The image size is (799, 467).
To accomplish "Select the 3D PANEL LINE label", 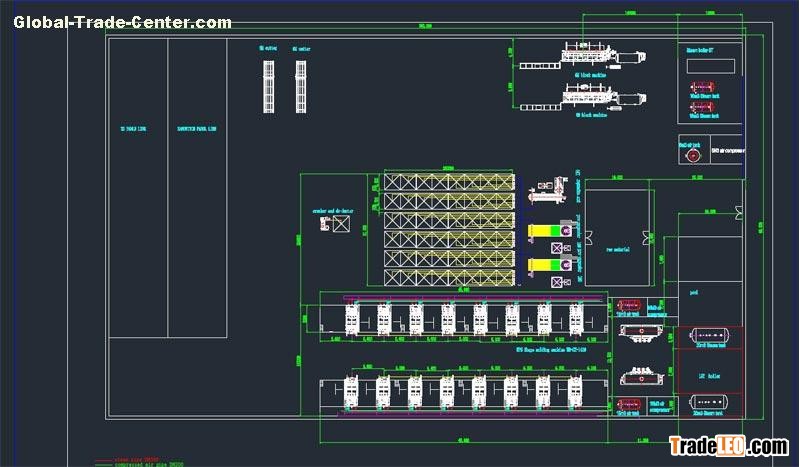I will pos(133,129).
